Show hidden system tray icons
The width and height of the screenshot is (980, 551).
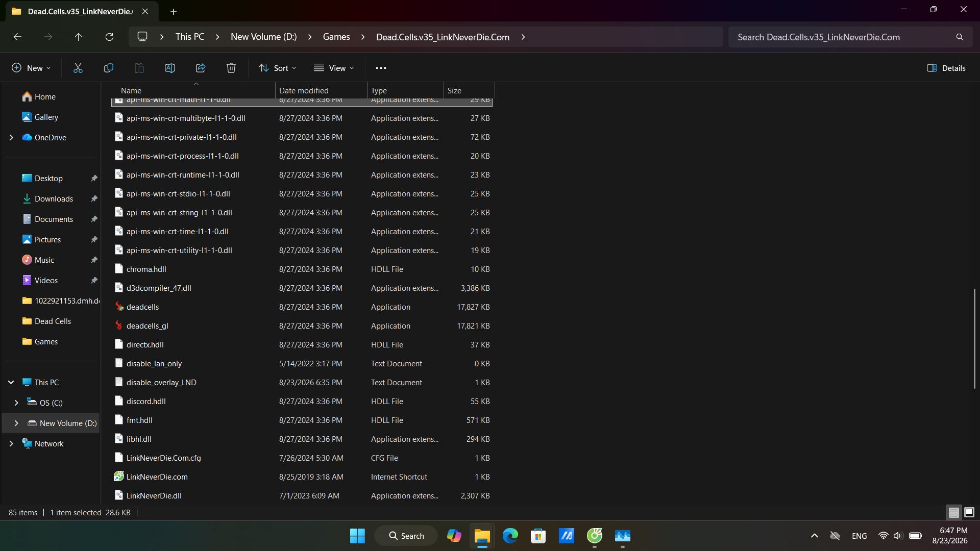tap(815, 536)
